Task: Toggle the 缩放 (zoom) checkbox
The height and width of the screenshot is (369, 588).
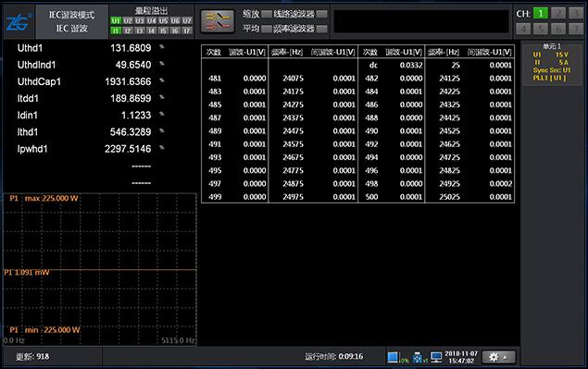Action: 267,14
